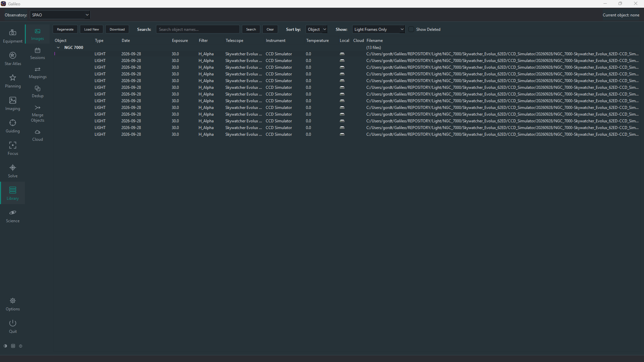Click the Galileo app logo in title bar
Viewport: 644px width, 362px height.
click(x=3, y=4)
